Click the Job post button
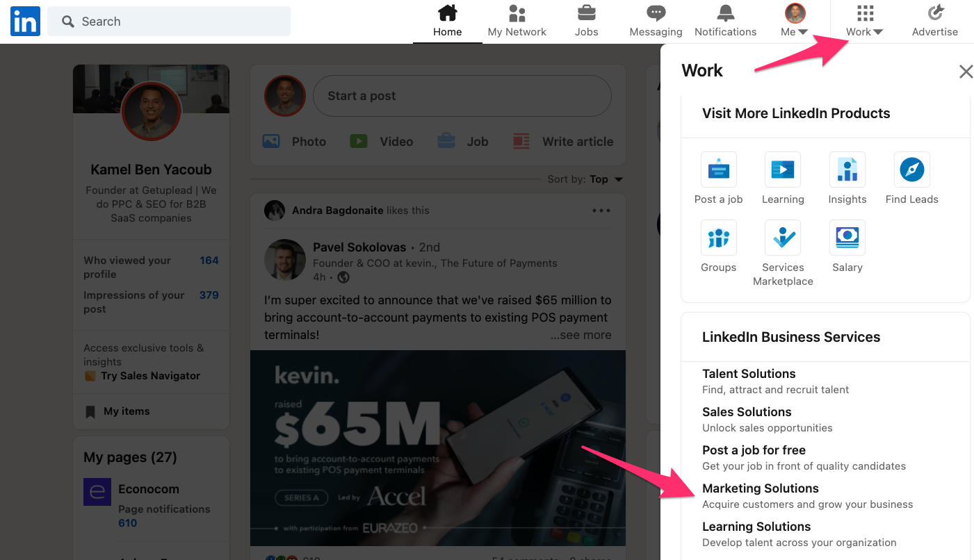The height and width of the screenshot is (560, 974). tap(462, 142)
